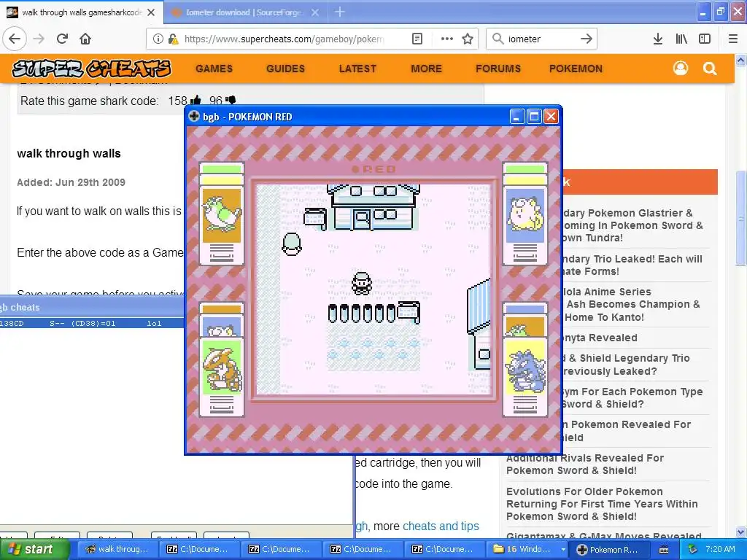This screenshot has height=560, width=747.
Task: Click the taskbar clock 7:20 AM
Action: coord(720,548)
